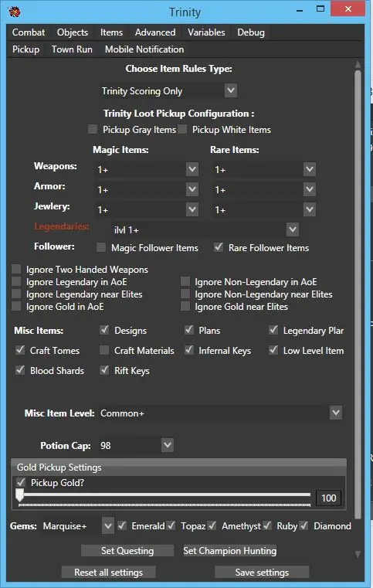
Task: Toggle Ignore Gold near Elites
Action: tap(185, 306)
